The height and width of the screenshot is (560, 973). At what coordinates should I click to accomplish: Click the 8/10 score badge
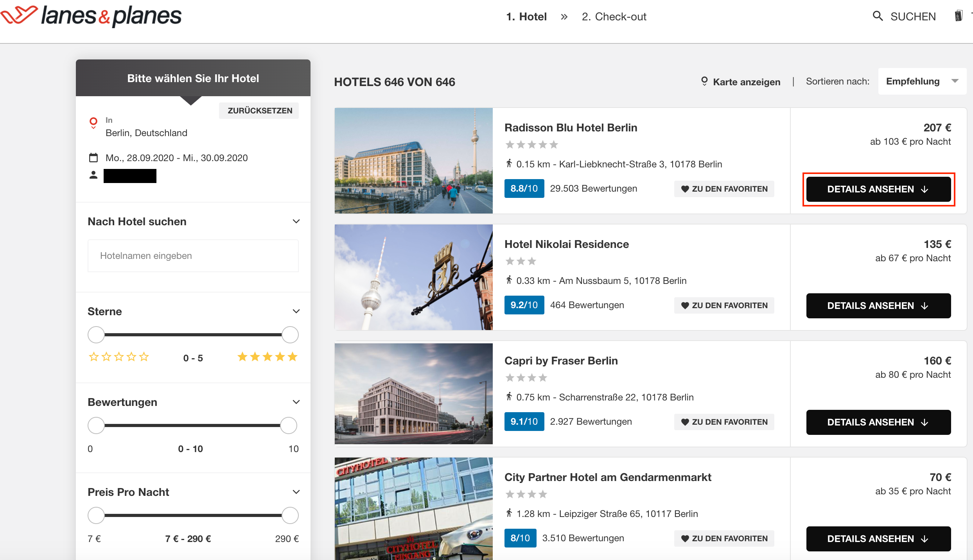[520, 538]
